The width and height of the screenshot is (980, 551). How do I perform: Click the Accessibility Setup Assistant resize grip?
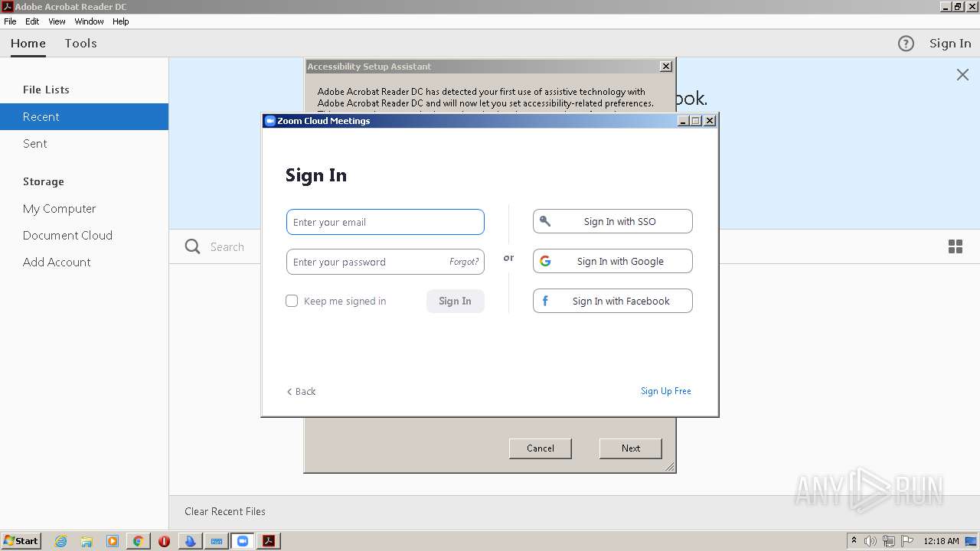click(670, 467)
